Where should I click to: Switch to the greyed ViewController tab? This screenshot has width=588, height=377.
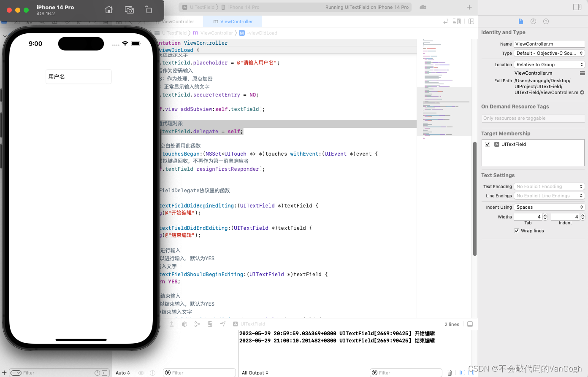[x=178, y=22]
